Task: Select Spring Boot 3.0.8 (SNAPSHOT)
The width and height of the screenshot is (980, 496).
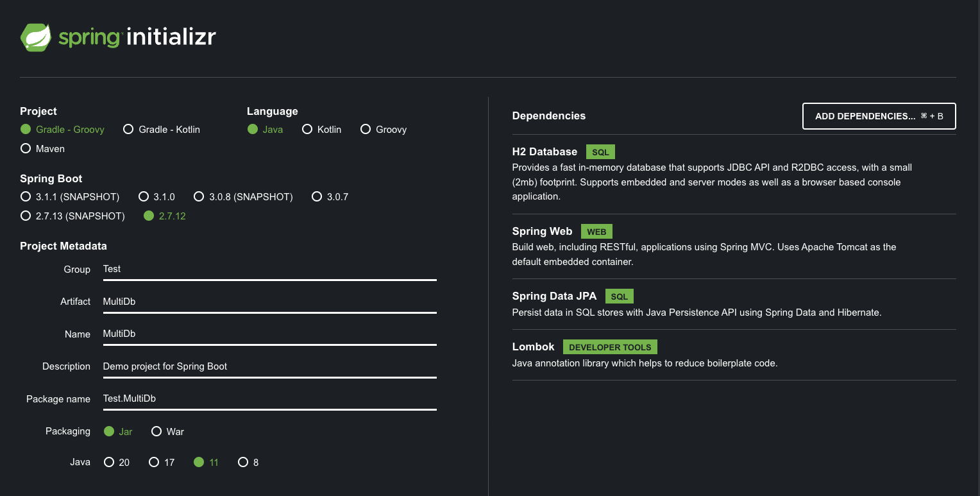Action: click(x=243, y=197)
